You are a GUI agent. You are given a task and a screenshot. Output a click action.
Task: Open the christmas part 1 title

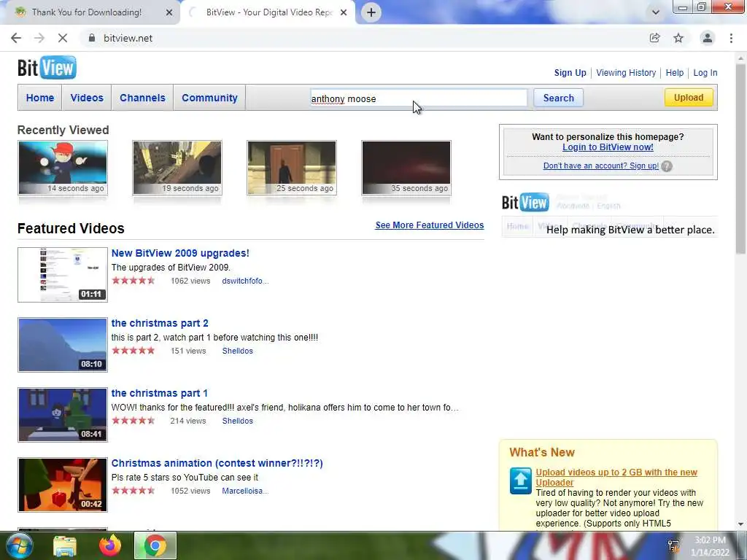[x=159, y=393]
